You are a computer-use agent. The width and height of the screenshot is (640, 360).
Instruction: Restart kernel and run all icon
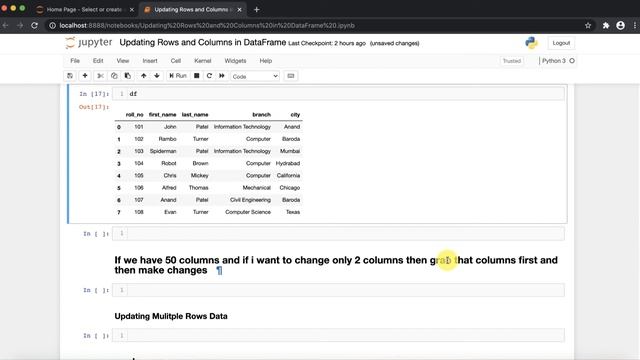(x=222, y=76)
